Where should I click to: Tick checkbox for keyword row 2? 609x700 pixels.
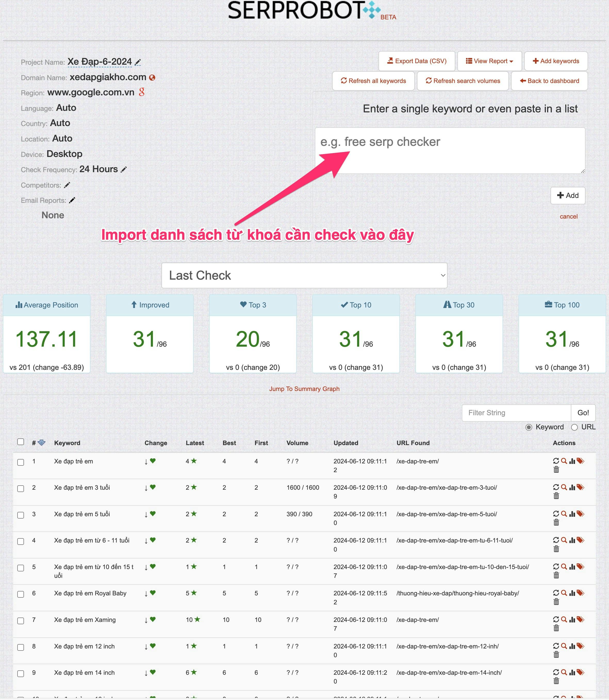point(21,488)
